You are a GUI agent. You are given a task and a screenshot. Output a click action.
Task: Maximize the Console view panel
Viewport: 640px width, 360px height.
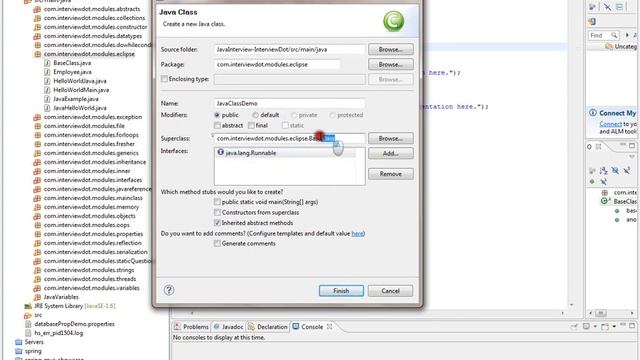[632, 326]
